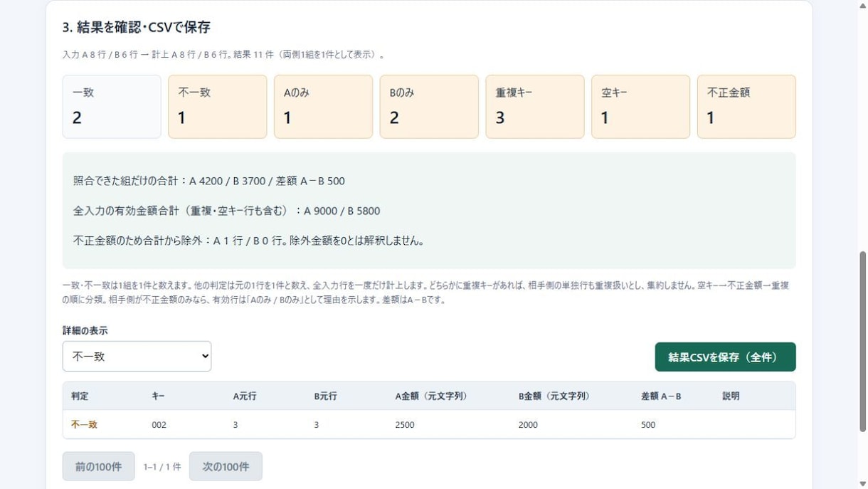Click the 差額 A－B column header
This screenshot has height=489, width=868.
tap(661, 396)
